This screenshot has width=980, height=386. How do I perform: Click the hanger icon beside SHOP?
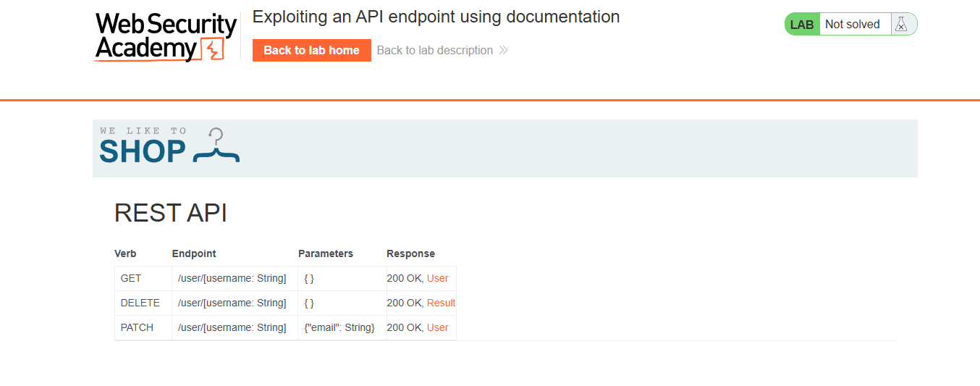click(x=216, y=146)
